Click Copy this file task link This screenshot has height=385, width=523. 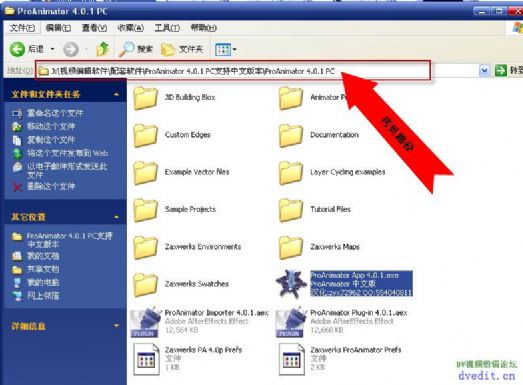tap(51, 140)
